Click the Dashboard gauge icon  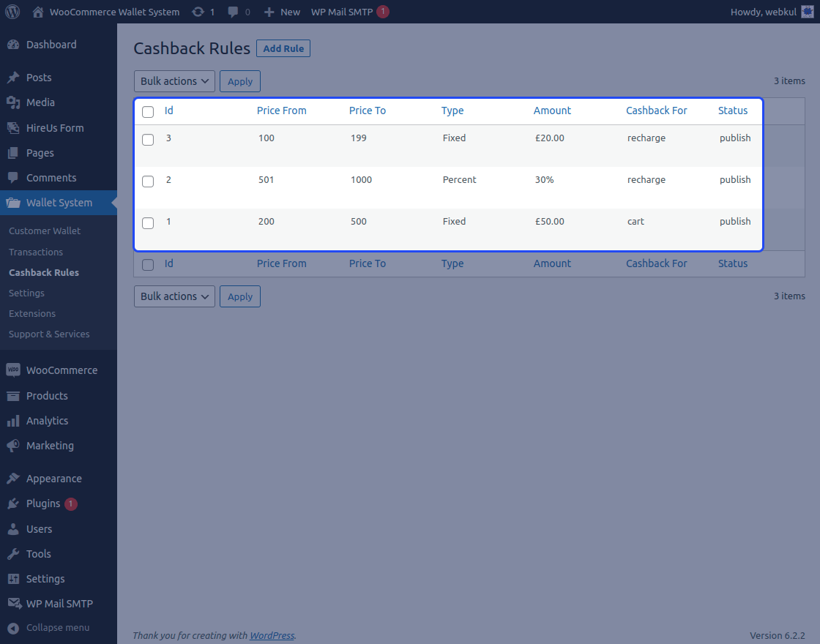point(14,45)
